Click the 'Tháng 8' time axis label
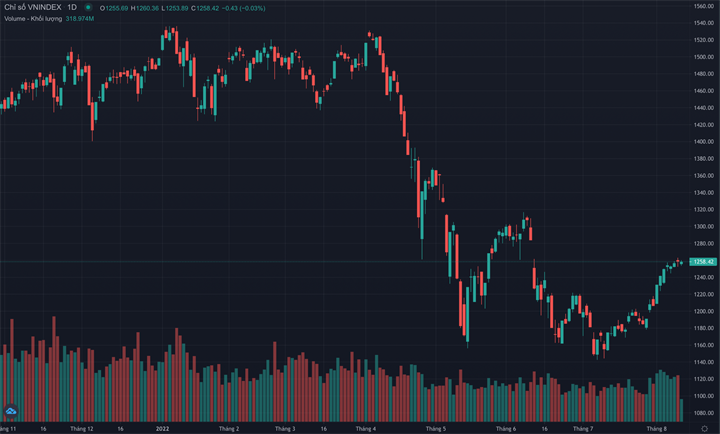Screen dimensions: 720x434 657,428
